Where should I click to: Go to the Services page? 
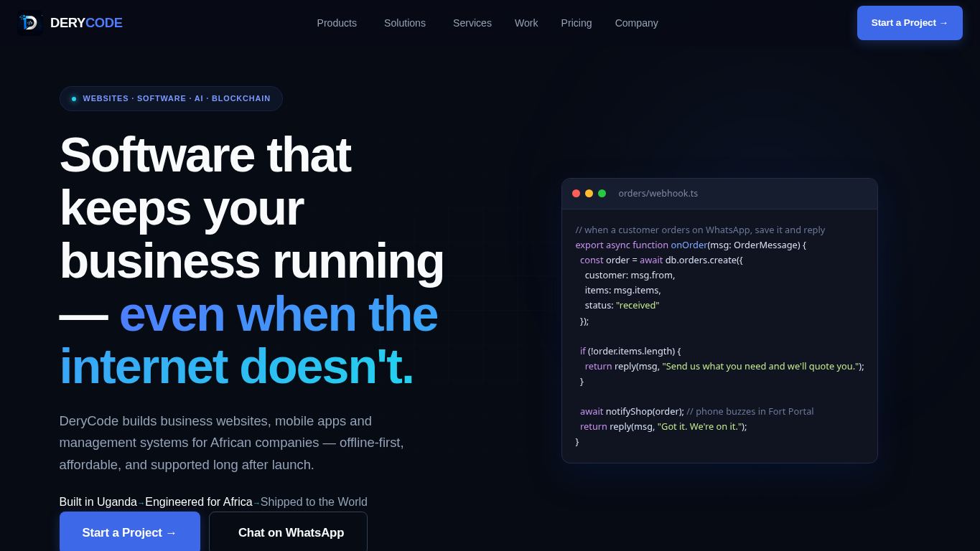point(472,23)
